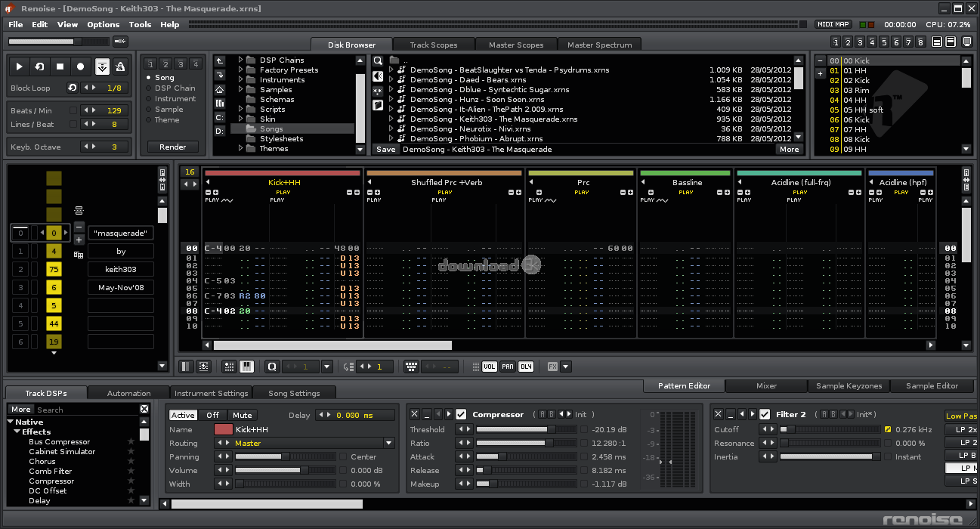
Task: Click the track Volume slider
Action: click(x=272, y=471)
